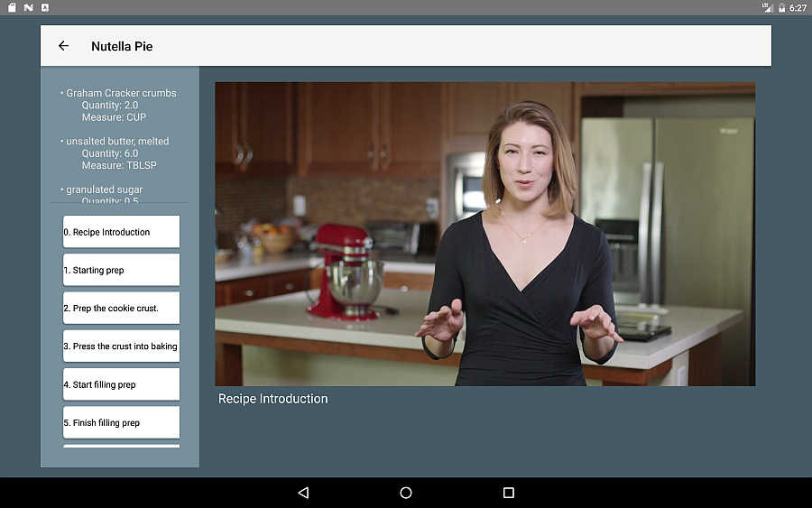The image size is (812, 508).
Task: Click the 6:27 clock in status bar
Action: click(798, 8)
